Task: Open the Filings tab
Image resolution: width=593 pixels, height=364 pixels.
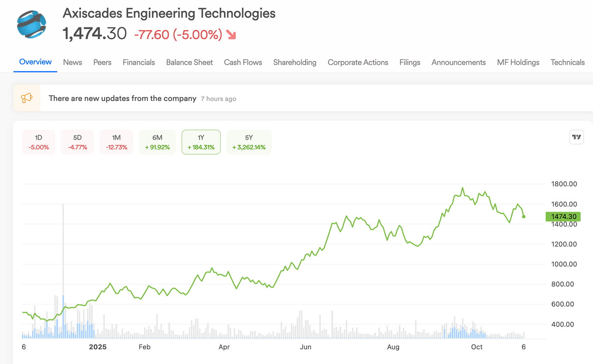Action: click(x=410, y=62)
